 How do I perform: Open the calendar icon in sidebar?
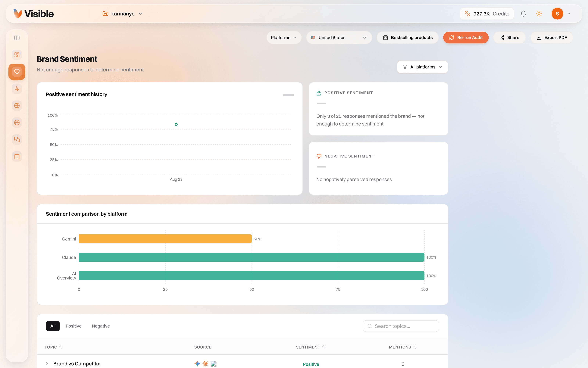click(17, 157)
